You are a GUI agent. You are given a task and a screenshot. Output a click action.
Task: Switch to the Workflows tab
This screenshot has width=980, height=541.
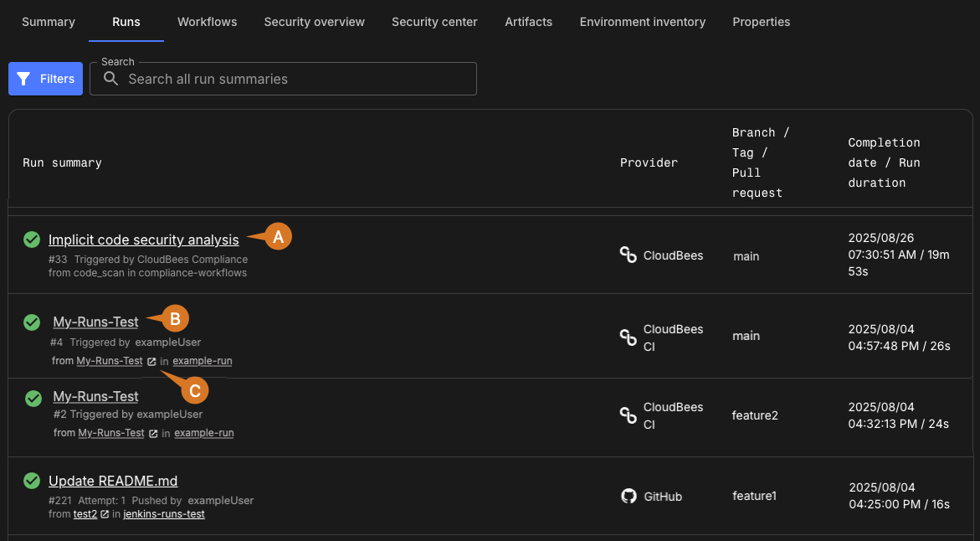[x=207, y=22]
